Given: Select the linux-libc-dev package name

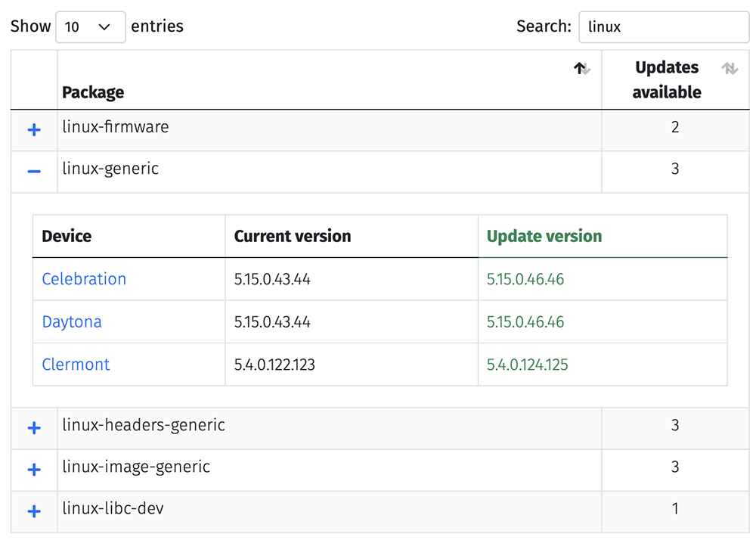Looking at the screenshot, I should click(113, 508).
